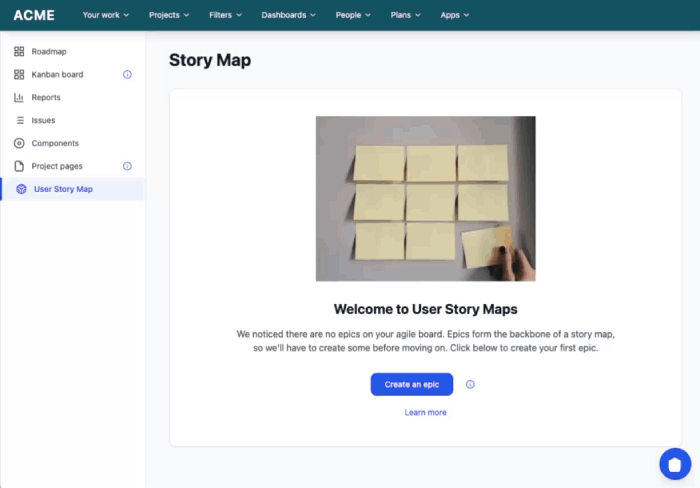Click the Welcome to User Story Maps heading

tap(425, 309)
